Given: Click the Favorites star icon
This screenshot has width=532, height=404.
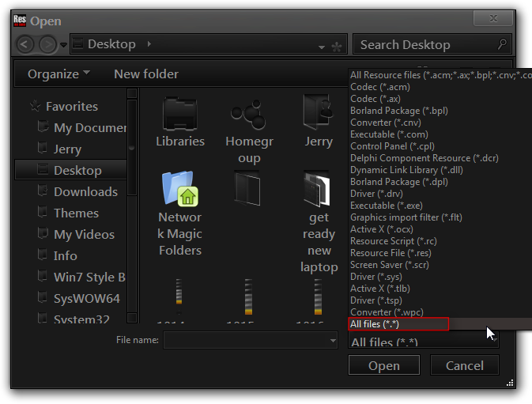Looking at the screenshot, I should (36, 106).
